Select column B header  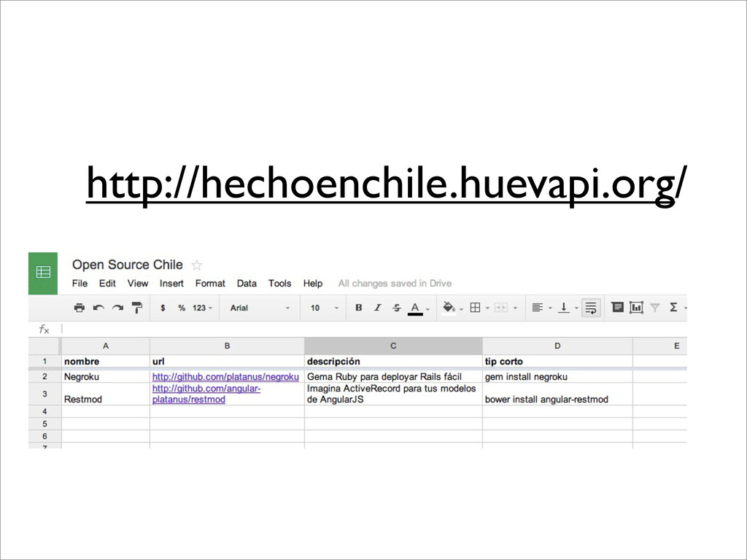click(x=228, y=346)
